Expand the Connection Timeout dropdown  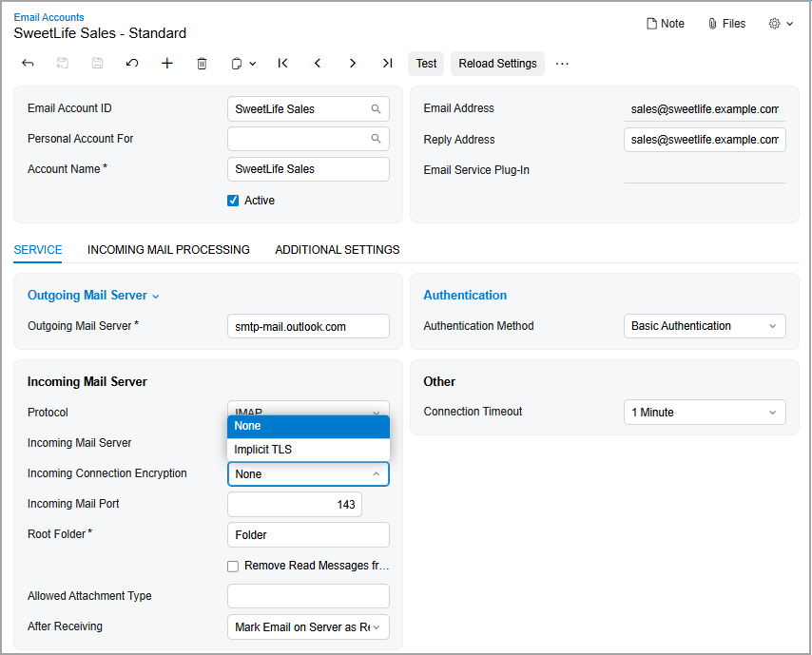pos(705,413)
